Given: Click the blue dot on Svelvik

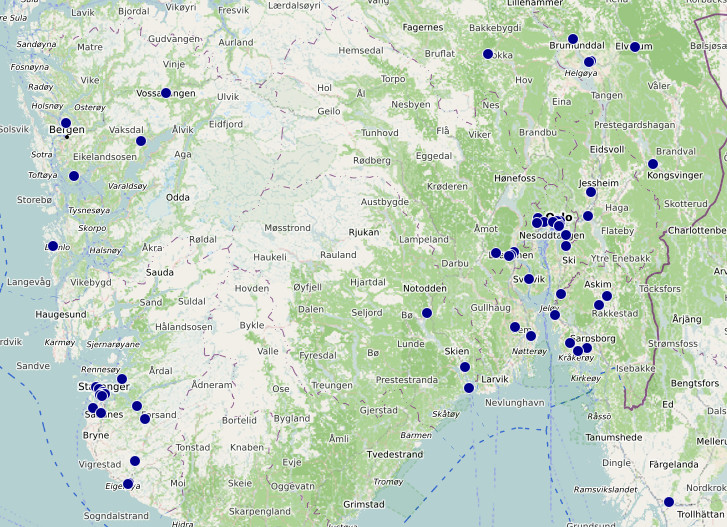Looking at the screenshot, I should click(x=529, y=279).
